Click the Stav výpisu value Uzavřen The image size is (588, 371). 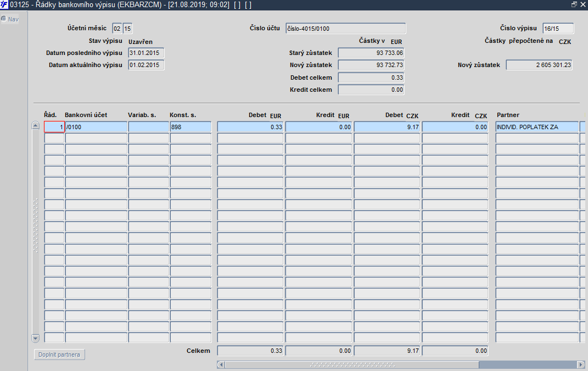[x=141, y=42]
